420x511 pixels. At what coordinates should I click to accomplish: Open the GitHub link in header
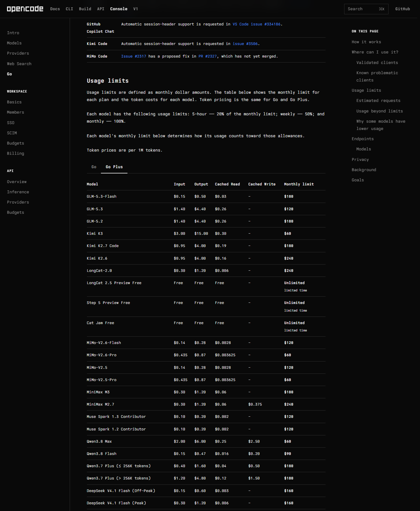[x=402, y=9]
